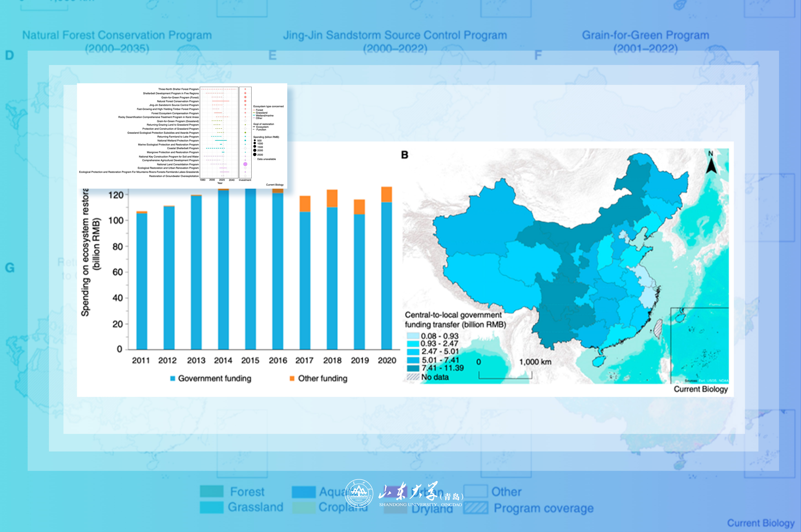Click 'Three-North Shelter Forest Program' row in thumbnail chart
This screenshot has width=801, height=532.
(x=178, y=89)
